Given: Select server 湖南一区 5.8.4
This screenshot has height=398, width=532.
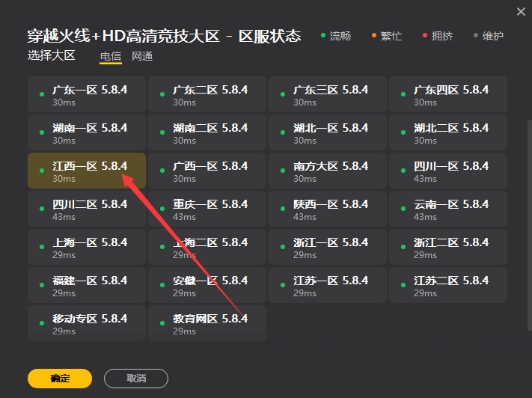Looking at the screenshot, I should [x=87, y=132].
